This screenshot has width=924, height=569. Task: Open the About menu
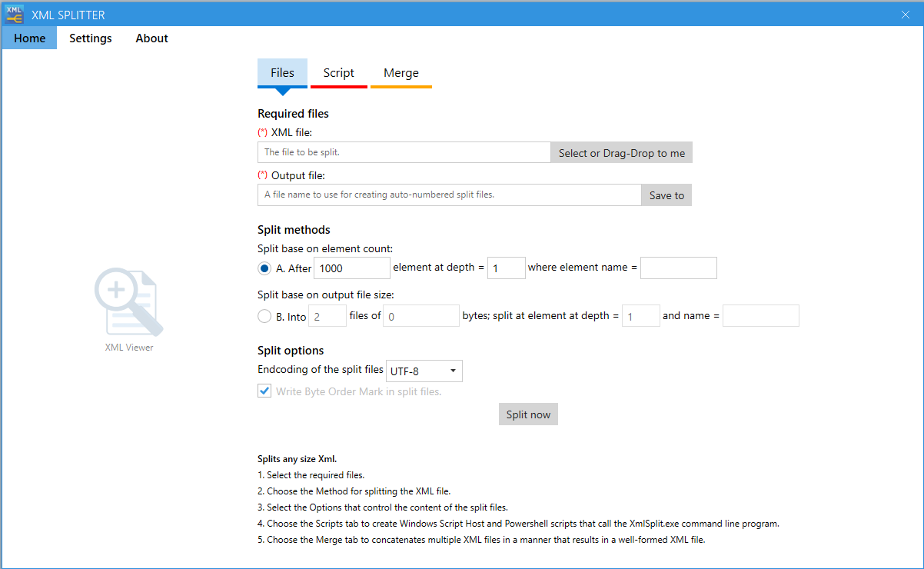(x=152, y=38)
